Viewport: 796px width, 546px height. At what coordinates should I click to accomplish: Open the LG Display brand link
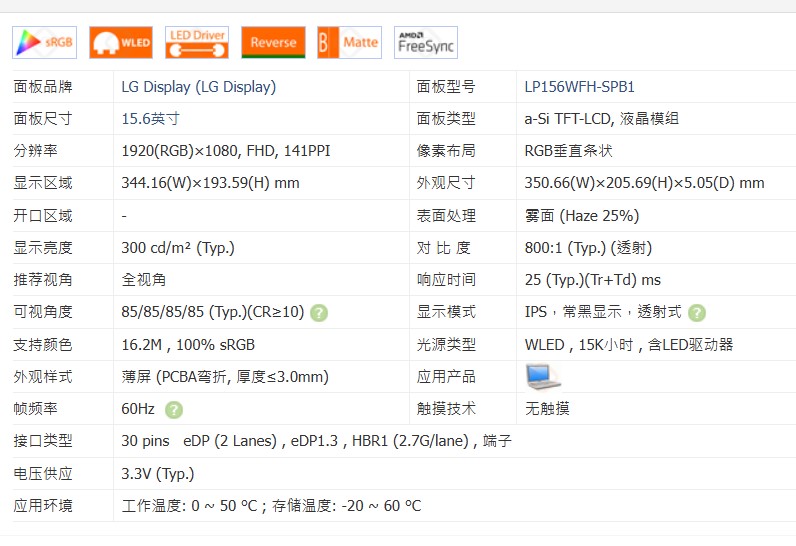pos(198,87)
